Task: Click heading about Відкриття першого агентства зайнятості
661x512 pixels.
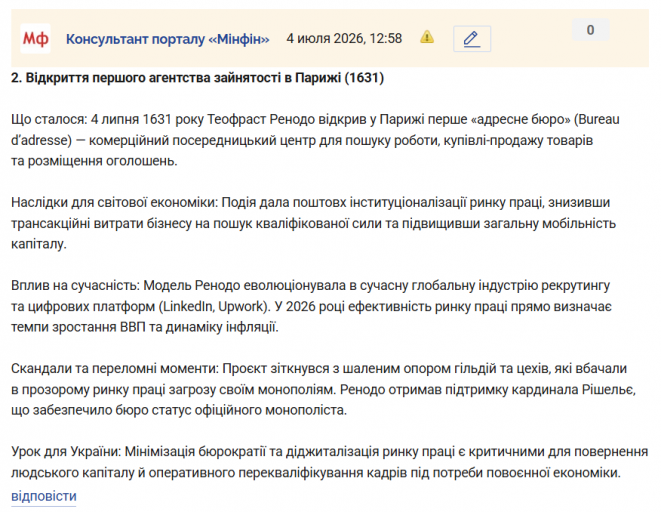Action: [197, 78]
